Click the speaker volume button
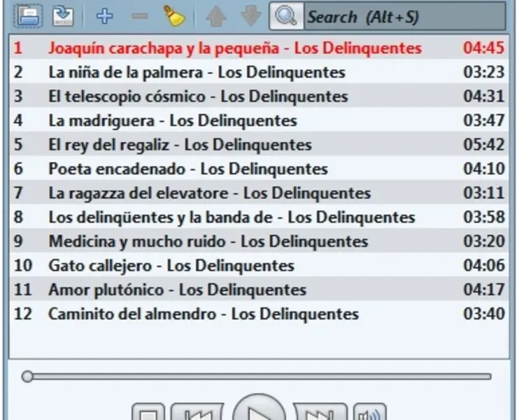Image resolution: width=517 pixels, height=420 pixels. pos(369,412)
